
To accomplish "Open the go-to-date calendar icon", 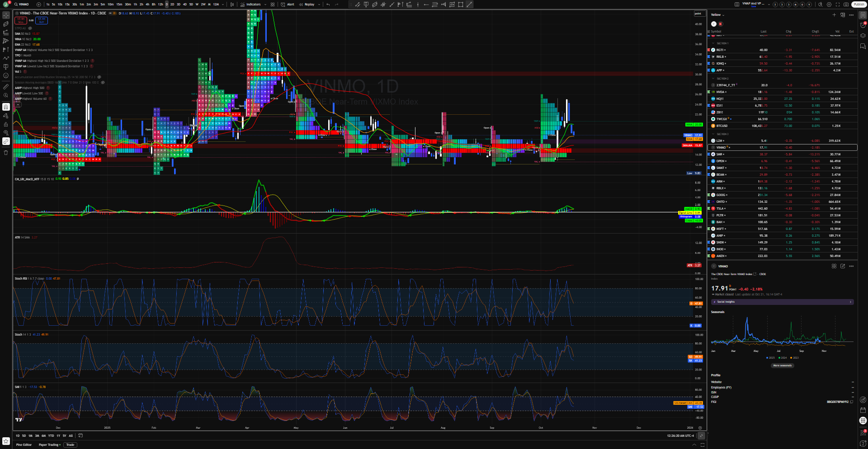I will click(80, 435).
